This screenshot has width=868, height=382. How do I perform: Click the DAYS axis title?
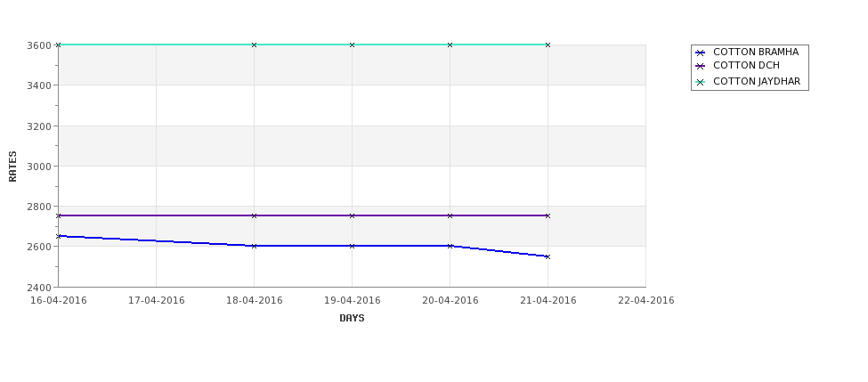(x=352, y=319)
